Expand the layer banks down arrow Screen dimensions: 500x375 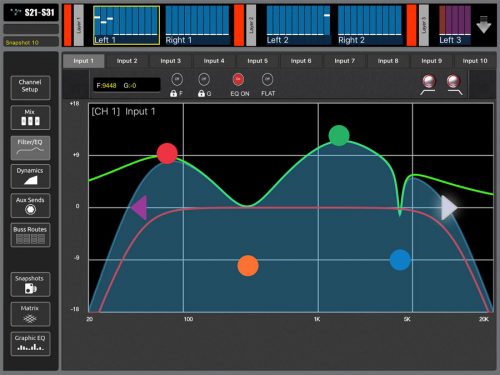pos(484,25)
